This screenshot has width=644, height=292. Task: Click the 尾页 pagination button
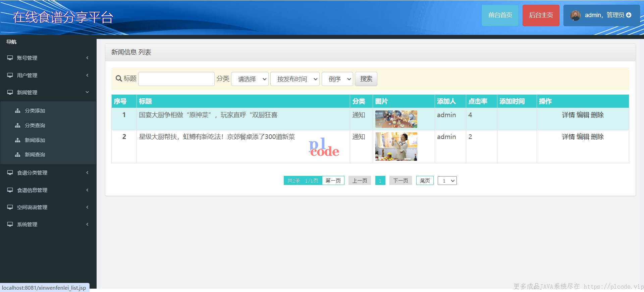425,181
